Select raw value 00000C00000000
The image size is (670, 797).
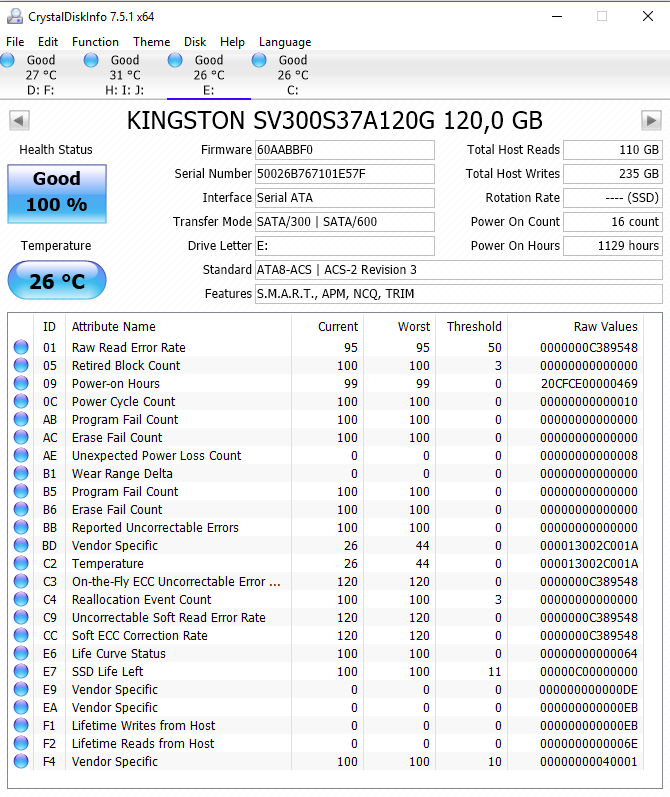coord(589,671)
